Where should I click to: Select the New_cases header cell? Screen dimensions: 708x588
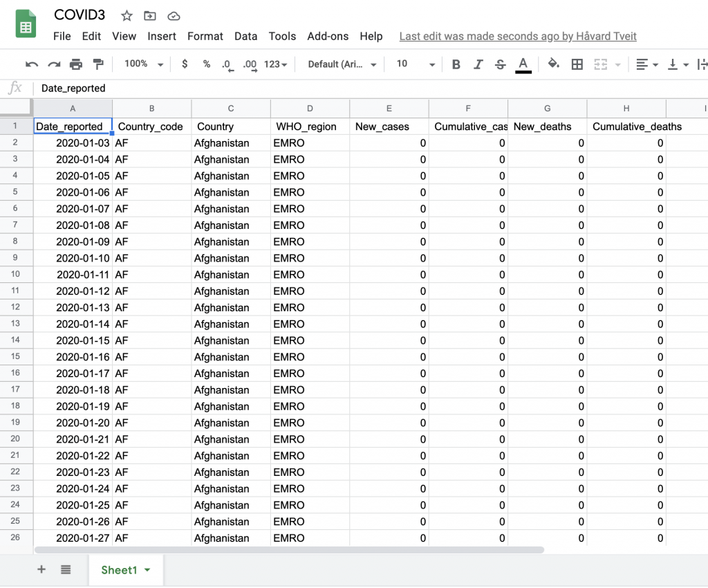389,127
